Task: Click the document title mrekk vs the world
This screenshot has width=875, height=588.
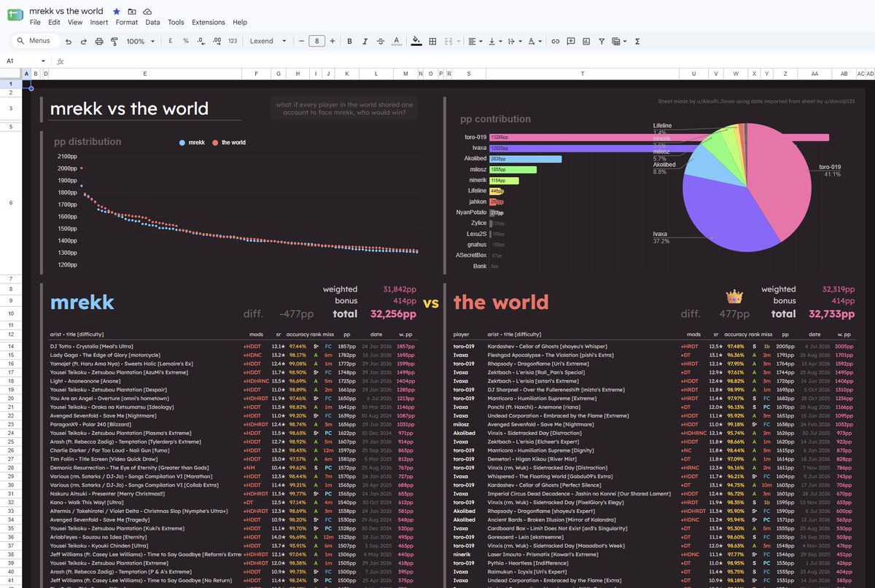Action: (x=66, y=11)
